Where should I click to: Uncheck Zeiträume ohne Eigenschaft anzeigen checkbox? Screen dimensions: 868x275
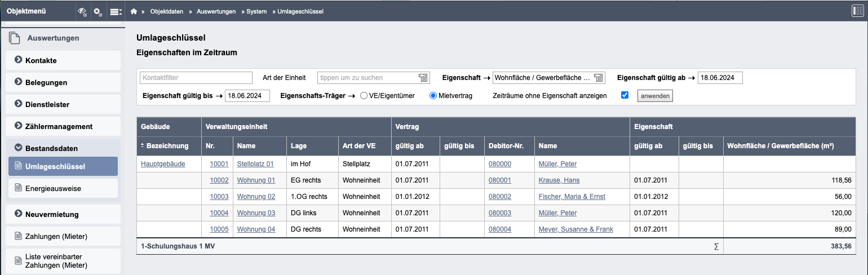[x=625, y=95]
